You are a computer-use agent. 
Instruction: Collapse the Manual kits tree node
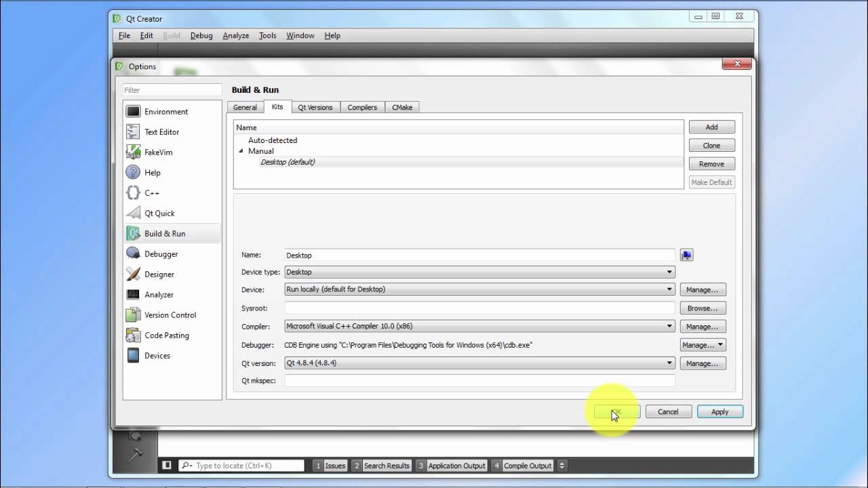241,151
